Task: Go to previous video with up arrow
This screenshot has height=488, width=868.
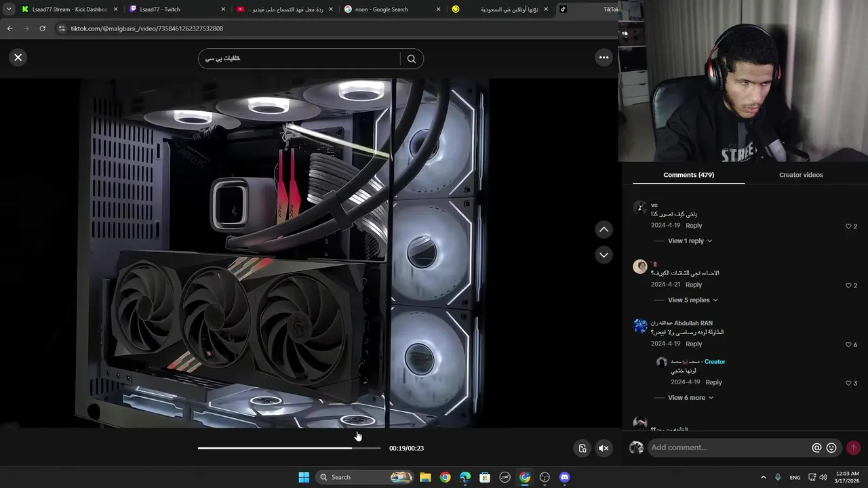Action: click(604, 230)
